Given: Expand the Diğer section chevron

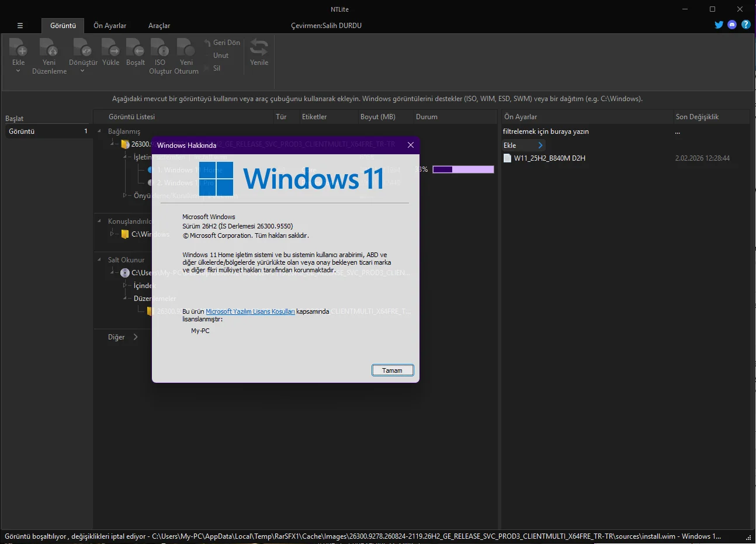Looking at the screenshot, I should 136,337.
